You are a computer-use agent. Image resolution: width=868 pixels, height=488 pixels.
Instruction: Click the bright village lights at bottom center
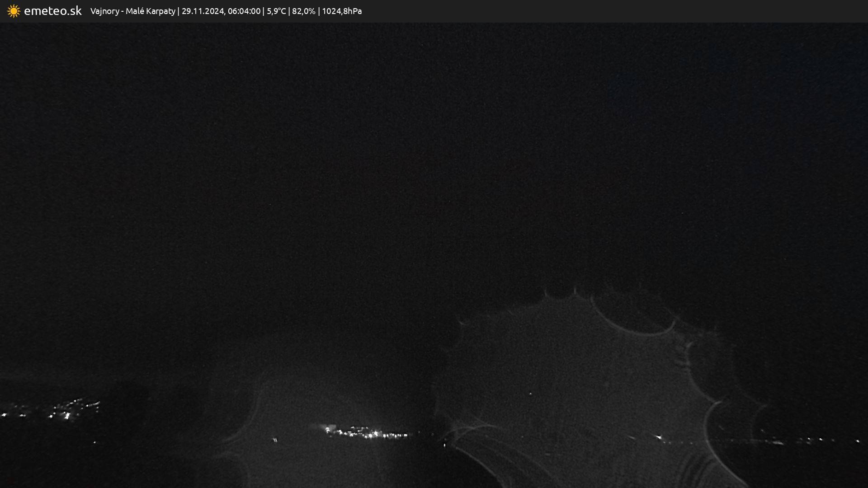[x=366, y=432]
